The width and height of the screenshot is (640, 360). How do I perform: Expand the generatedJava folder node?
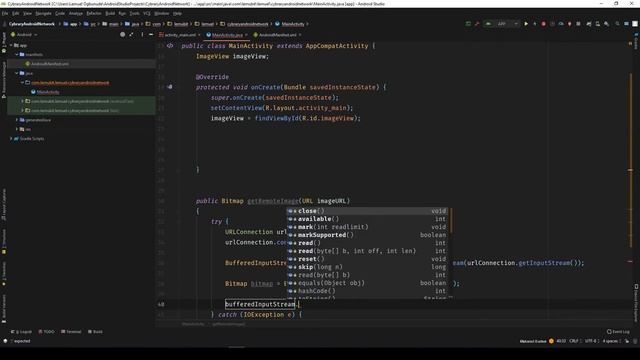click(17, 120)
